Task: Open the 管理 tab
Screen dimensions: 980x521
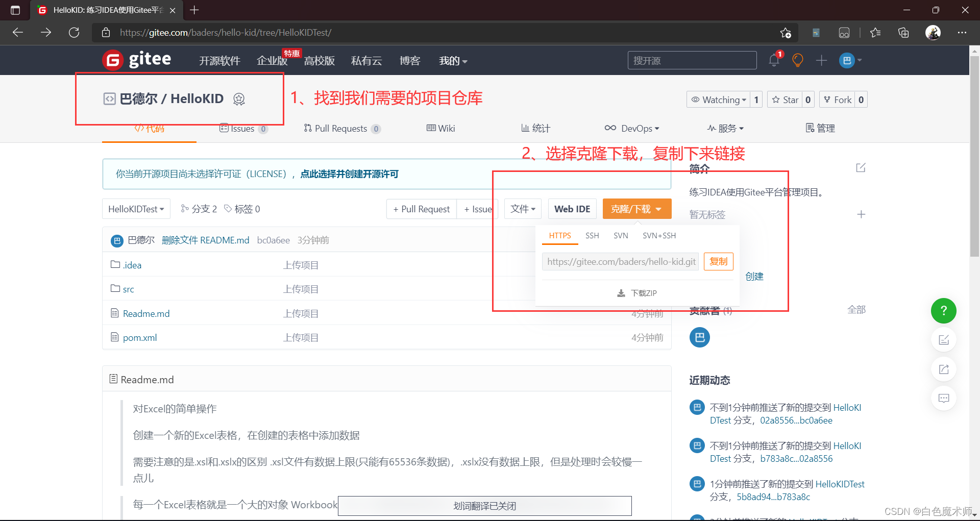Action: tap(820, 129)
